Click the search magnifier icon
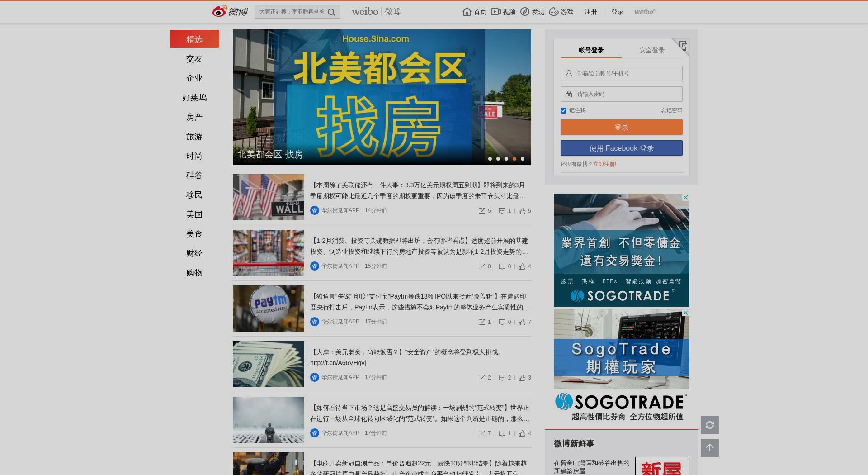This screenshot has height=475, width=868. point(331,12)
